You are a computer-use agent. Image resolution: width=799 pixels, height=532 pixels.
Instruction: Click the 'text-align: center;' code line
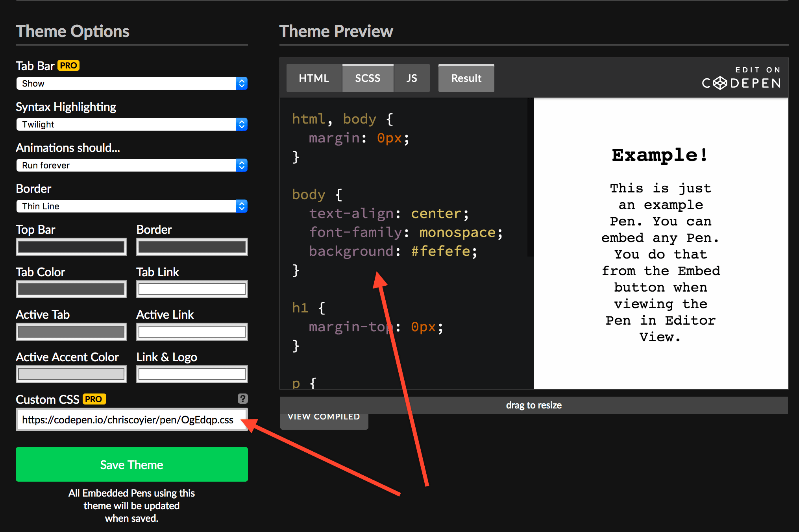(x=389, y=213)
